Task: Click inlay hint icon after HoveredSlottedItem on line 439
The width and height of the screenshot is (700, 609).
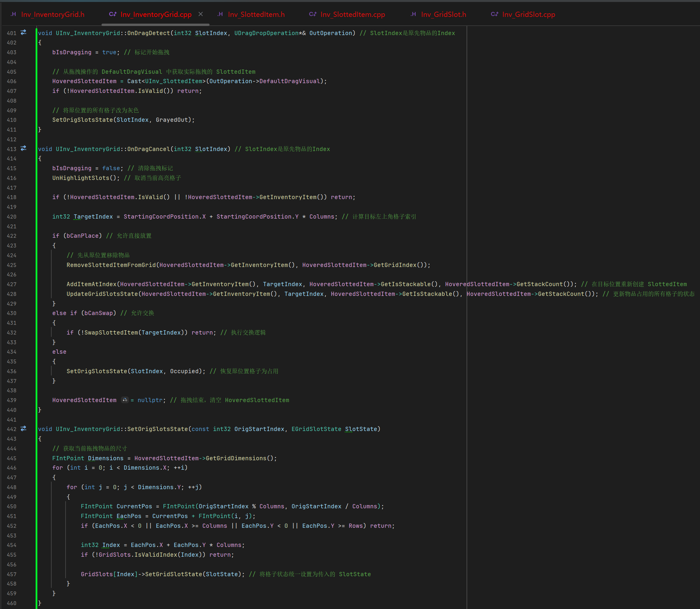Action: point(125,400)
